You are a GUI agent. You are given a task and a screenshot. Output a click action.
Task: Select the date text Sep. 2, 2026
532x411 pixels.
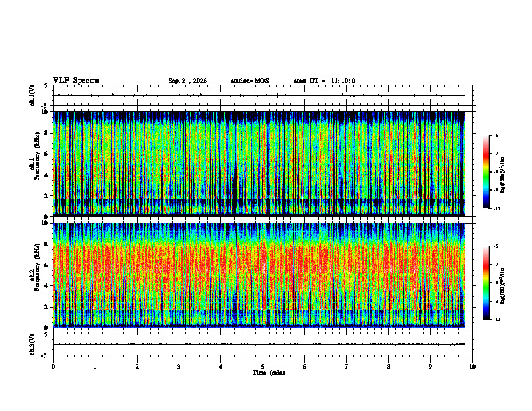187,81
